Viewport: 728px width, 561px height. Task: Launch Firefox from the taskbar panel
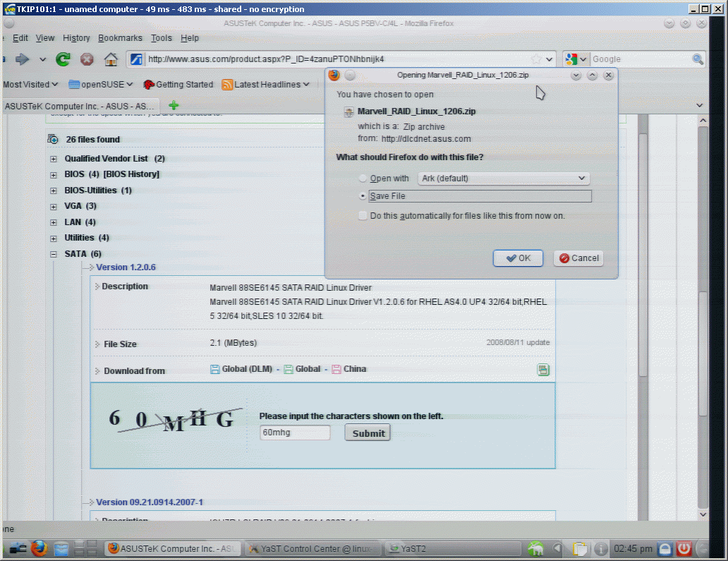coord(40,548)
